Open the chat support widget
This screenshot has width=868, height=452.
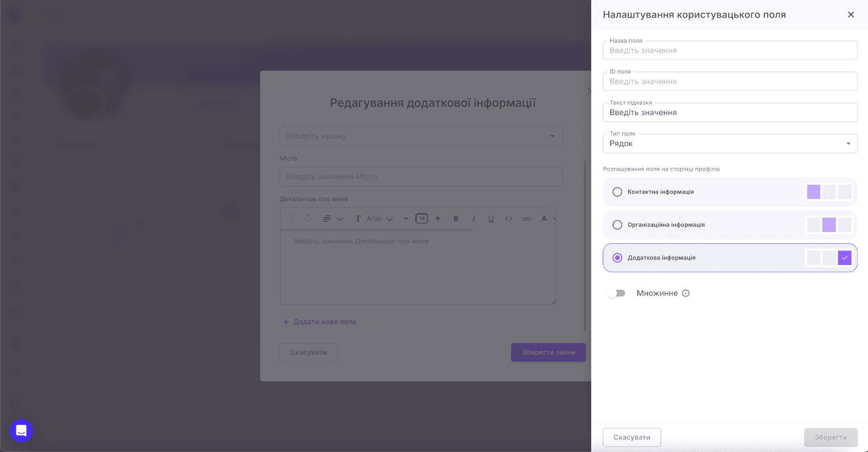21,431
